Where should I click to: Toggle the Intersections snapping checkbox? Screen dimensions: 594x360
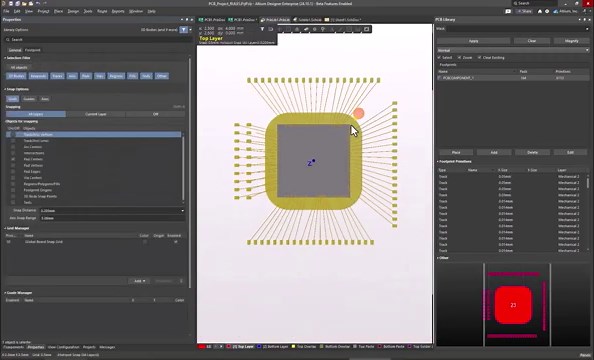coord(13,153)
